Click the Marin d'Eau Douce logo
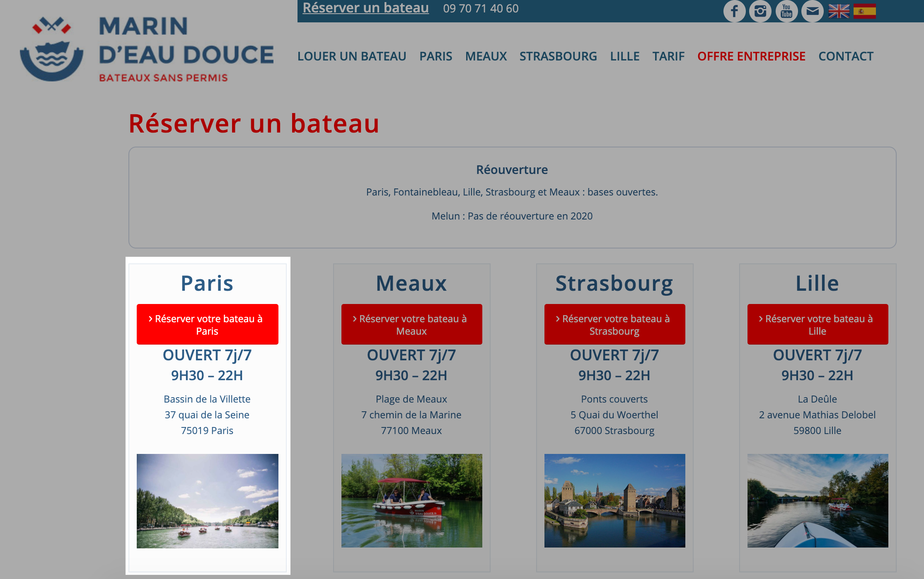The width and height of the screenshot is (924, 579). (x=147, y=49)
